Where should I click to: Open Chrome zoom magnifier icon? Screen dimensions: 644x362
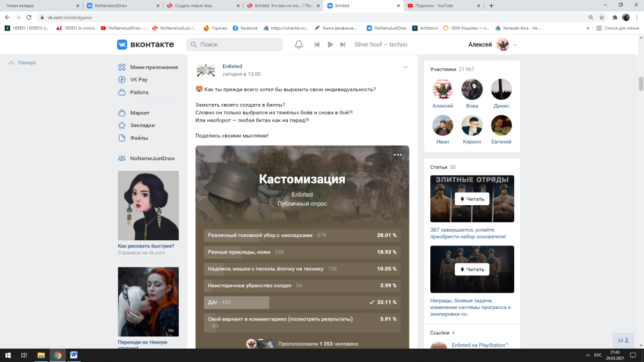point(590,17)
